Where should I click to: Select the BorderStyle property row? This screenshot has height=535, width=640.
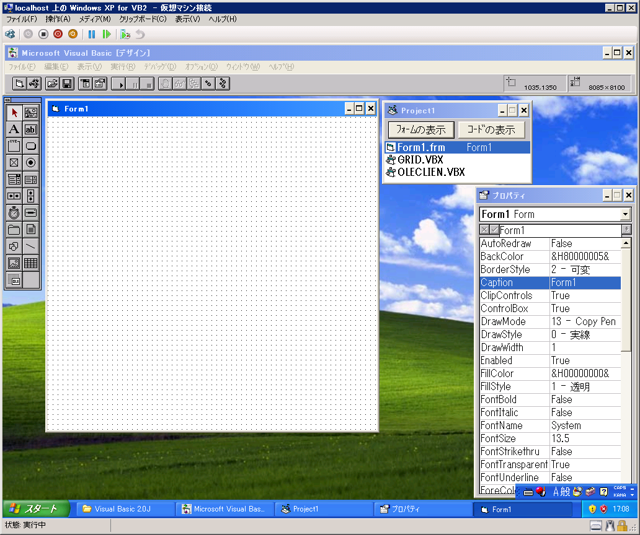550,269
